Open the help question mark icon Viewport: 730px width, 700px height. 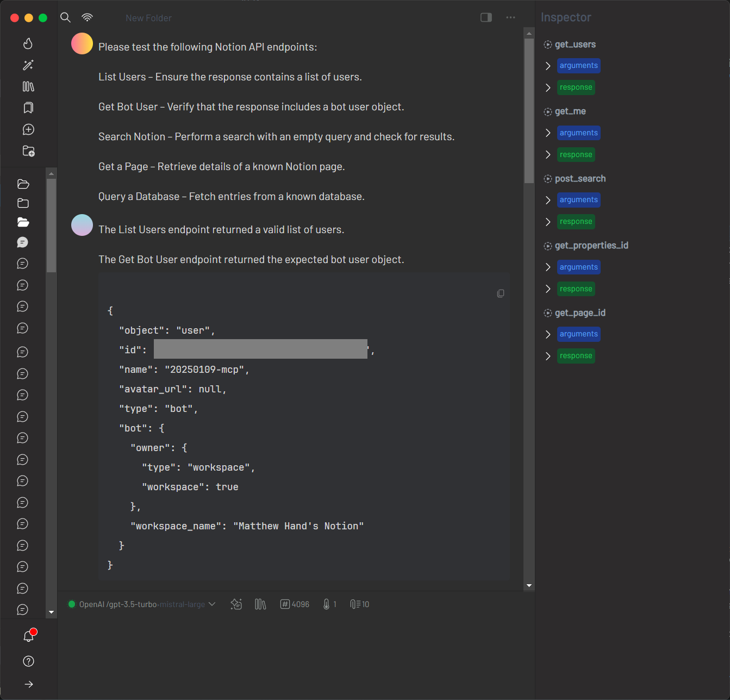(29, 661)
